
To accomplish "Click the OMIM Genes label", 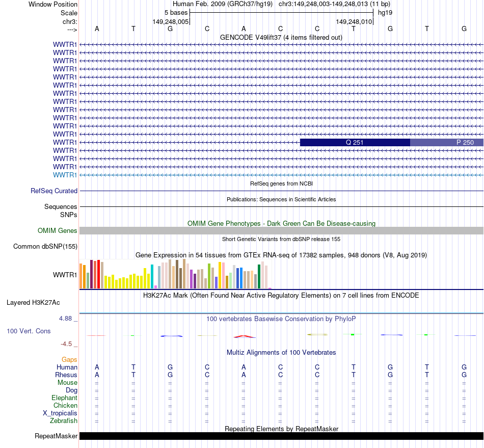I will (58, 231).
